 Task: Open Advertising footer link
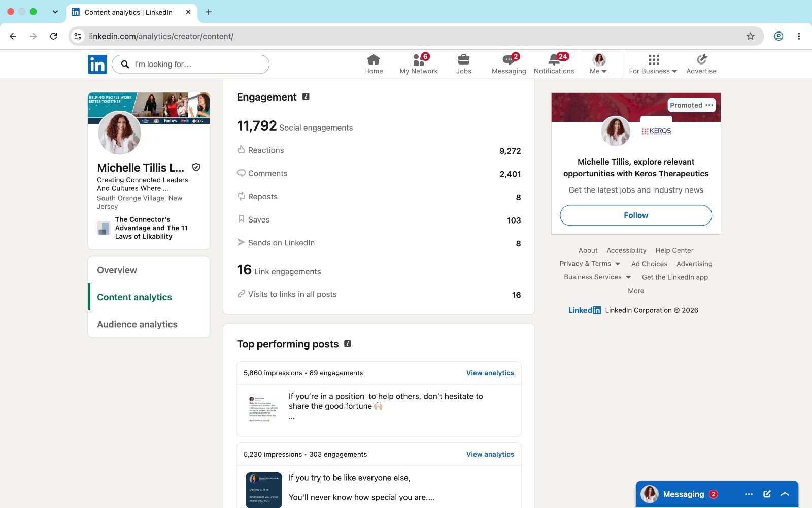pyautogui.click(x=694, y=264)
